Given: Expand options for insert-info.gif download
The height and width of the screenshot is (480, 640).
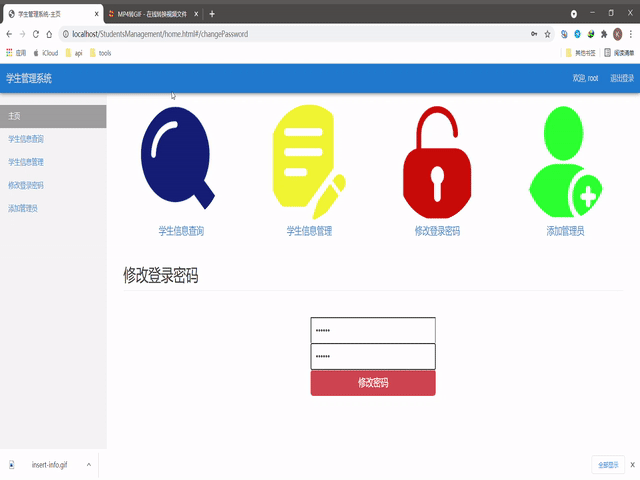Looking at the screenshot, I should pos(89,465).
